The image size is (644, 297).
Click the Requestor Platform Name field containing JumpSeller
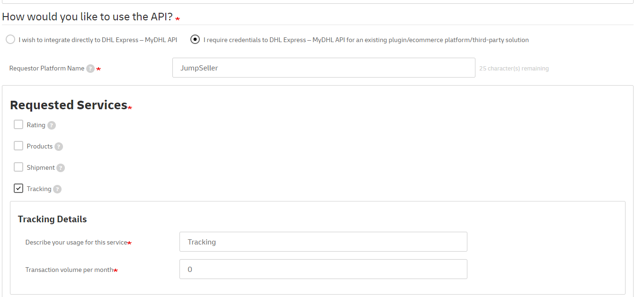pos(323,68)
